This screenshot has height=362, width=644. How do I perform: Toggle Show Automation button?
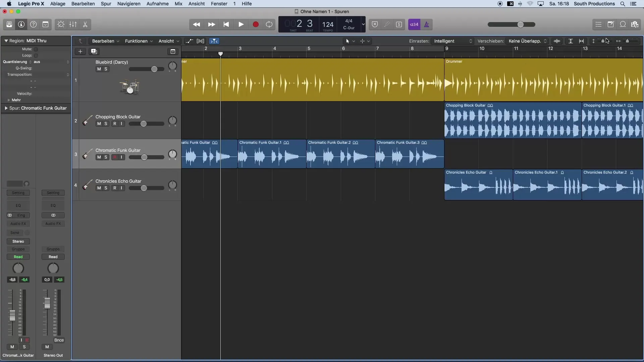click(x=189, y=41)
